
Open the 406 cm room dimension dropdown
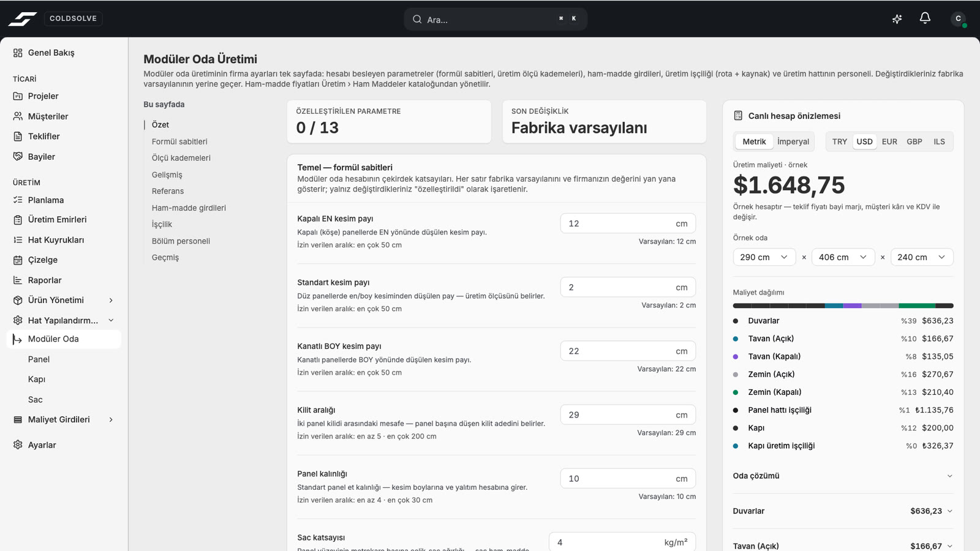click(843, 257)
